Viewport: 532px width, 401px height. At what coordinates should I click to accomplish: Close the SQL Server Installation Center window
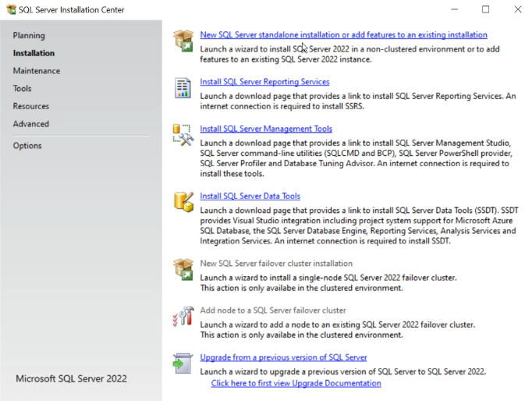pyautogui.click(x=518, y=9)
